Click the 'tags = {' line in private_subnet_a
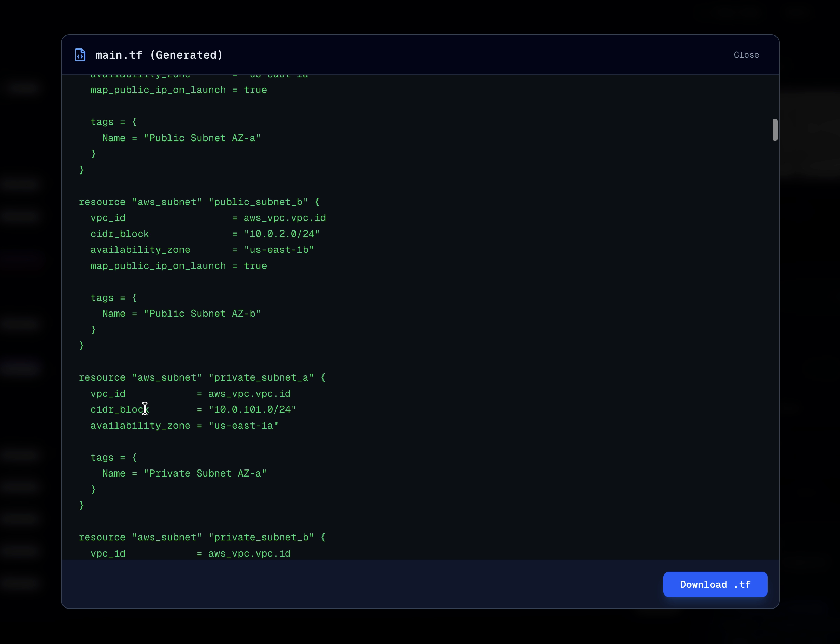 113,457
